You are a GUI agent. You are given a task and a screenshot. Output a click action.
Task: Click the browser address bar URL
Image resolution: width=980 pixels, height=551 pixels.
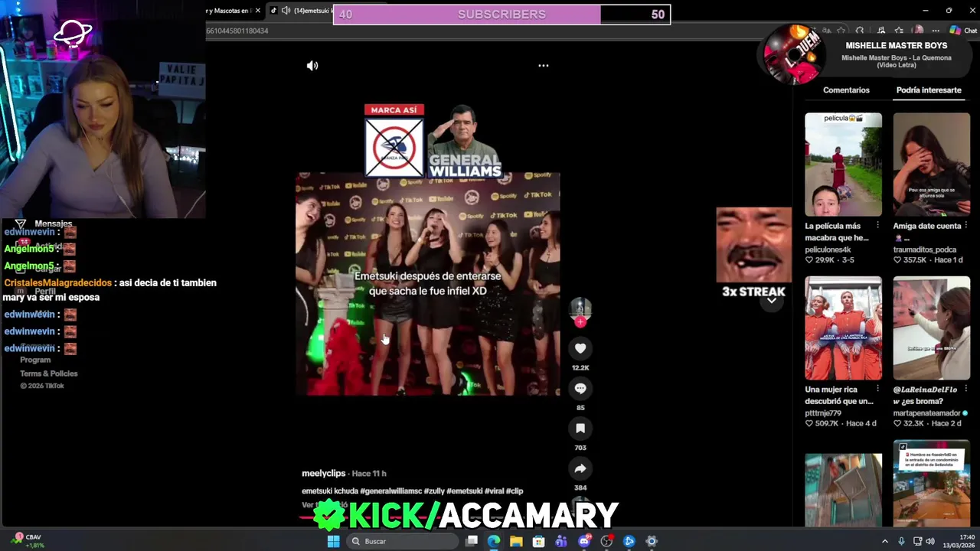tap(237, 31)
